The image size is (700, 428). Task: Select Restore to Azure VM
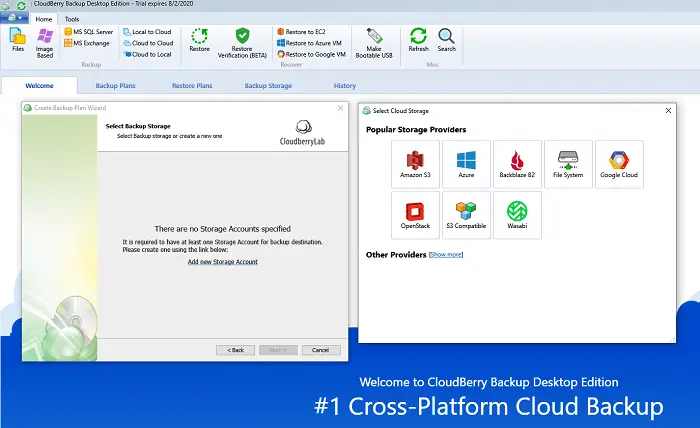pyautogui.click(x=309, y=43)
